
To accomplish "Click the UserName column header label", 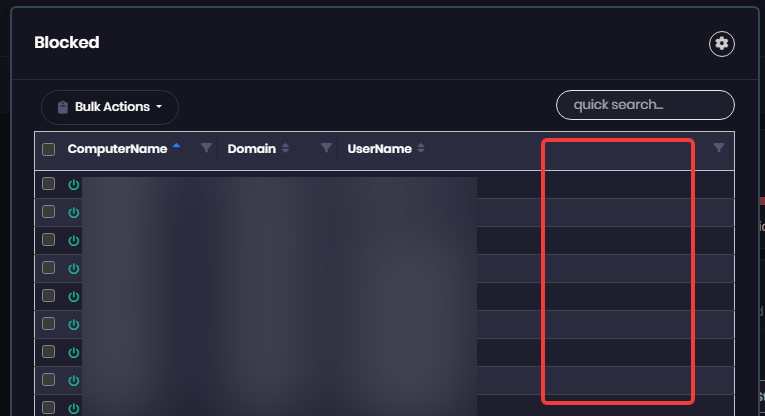I will point(380,149).
